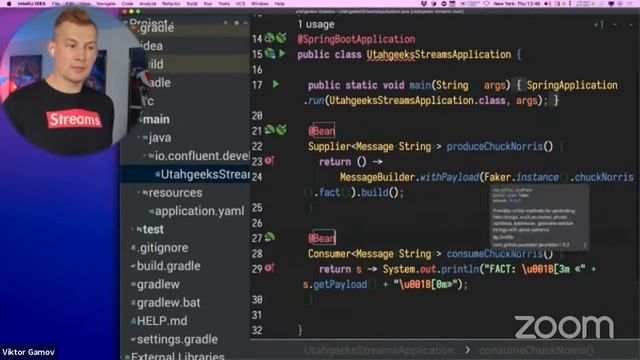Go to next highlighted problem arrow
The image size is (640, 360).
(x=630, y=25)
